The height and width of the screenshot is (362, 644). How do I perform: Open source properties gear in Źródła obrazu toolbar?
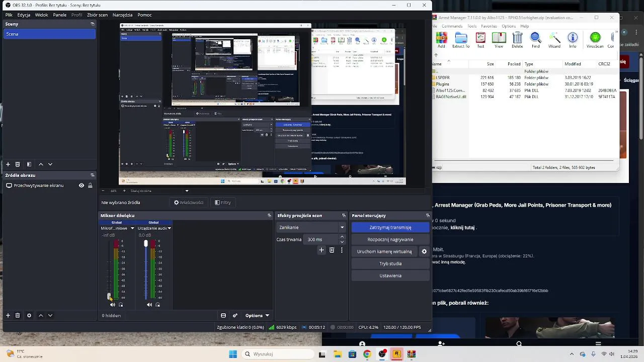click(x=29, y=315)
